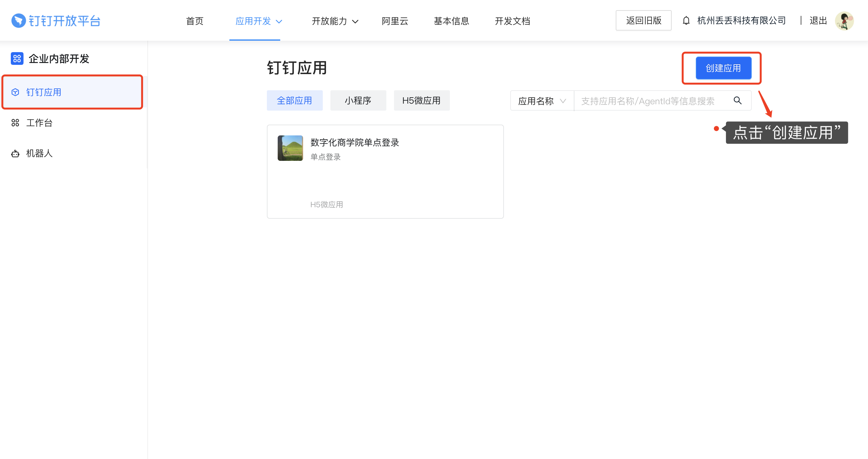
Task: Expand the 应用开发 dropdown chevron
Action: (279, 22)
